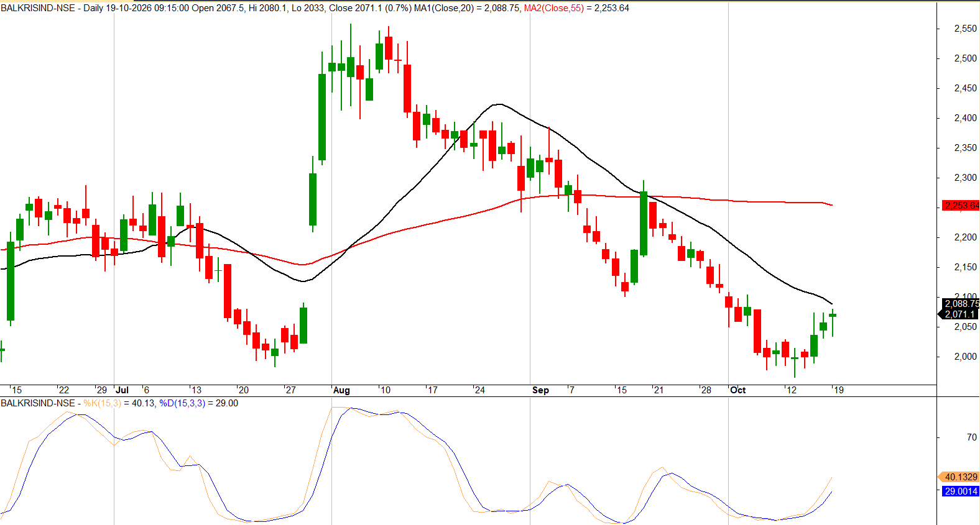Click the '12 date label on time axis
980x525 pixels.
point(791,390)
